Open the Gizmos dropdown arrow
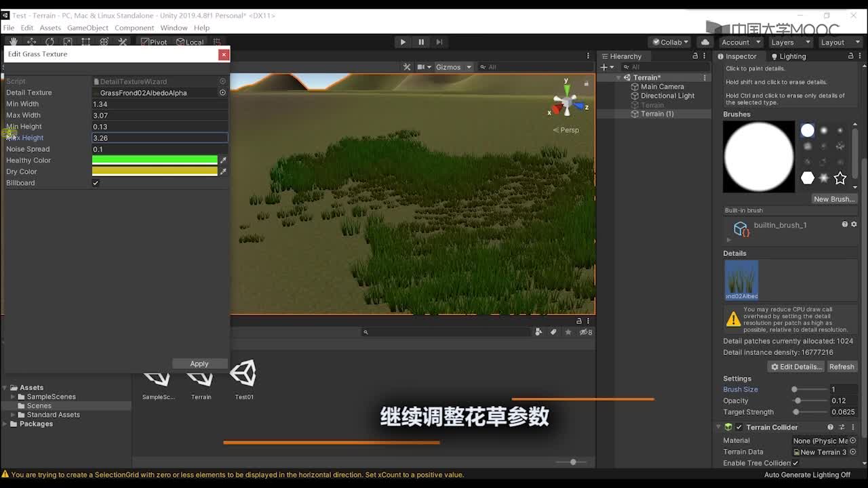 pos(469,67)
